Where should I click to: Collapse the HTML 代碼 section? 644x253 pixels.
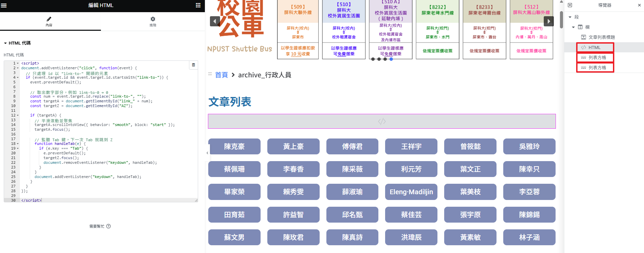pos(5,43)
